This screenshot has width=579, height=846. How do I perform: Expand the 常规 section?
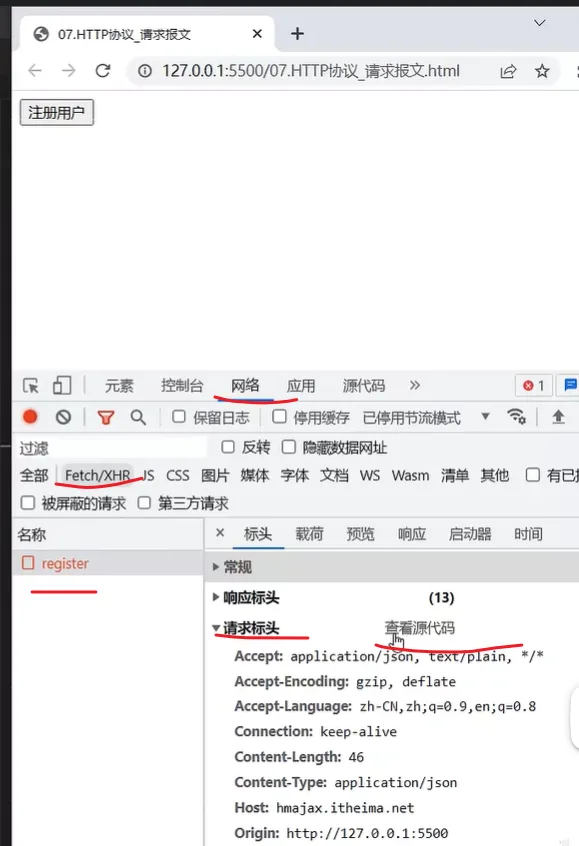point(231,567)
